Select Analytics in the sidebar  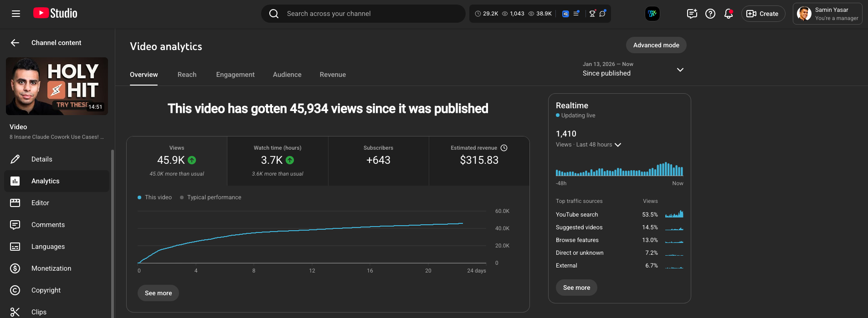57,181
